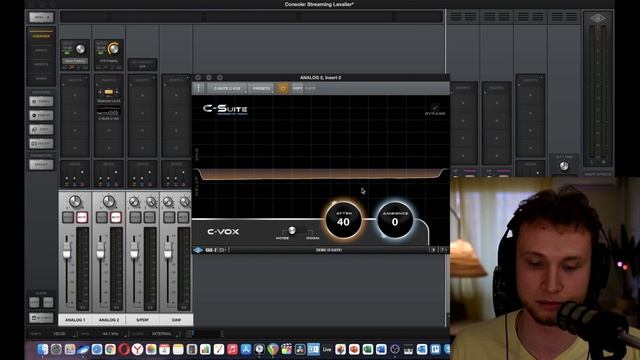640x360 pixels.
Task: Click the tempo value 120.00
Action: tap(60, 334)
